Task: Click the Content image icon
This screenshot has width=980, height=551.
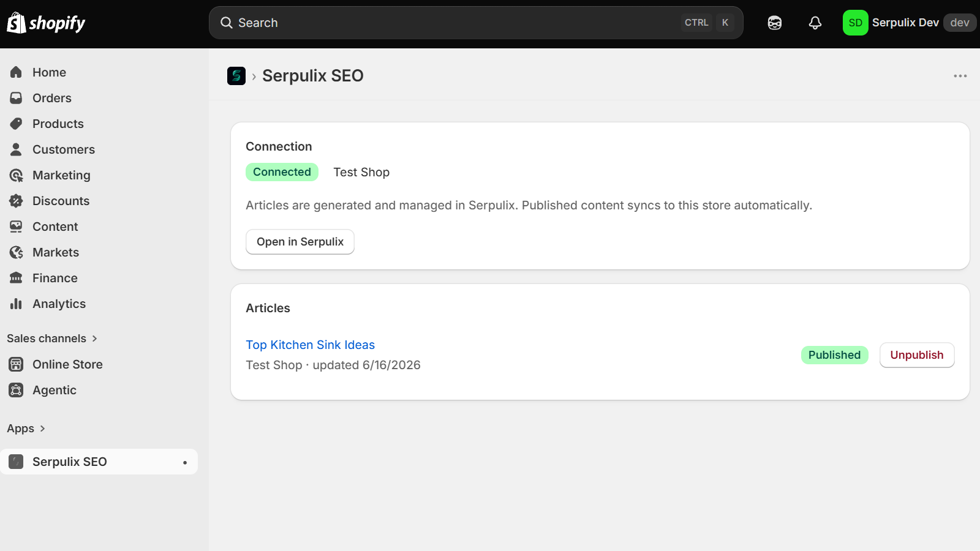Action: pos(17,227)
